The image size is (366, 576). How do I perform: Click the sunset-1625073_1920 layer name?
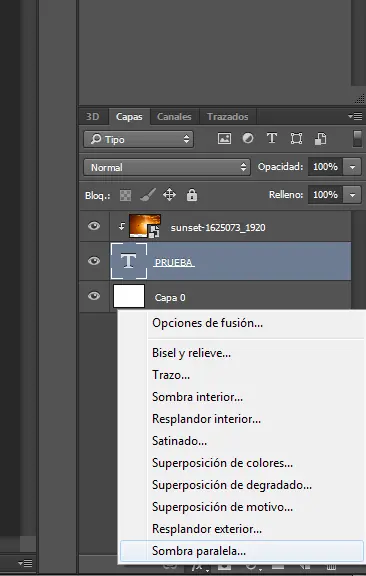click(x=218, y=228)
